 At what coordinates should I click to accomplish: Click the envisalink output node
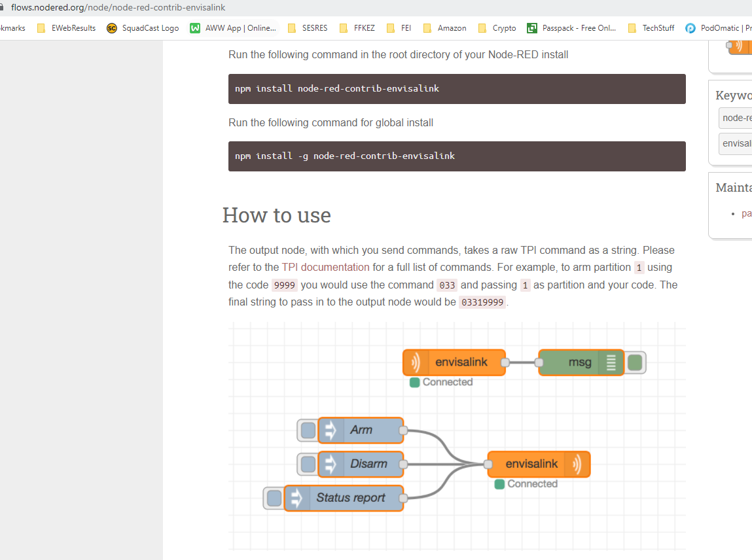pos(539,464)
